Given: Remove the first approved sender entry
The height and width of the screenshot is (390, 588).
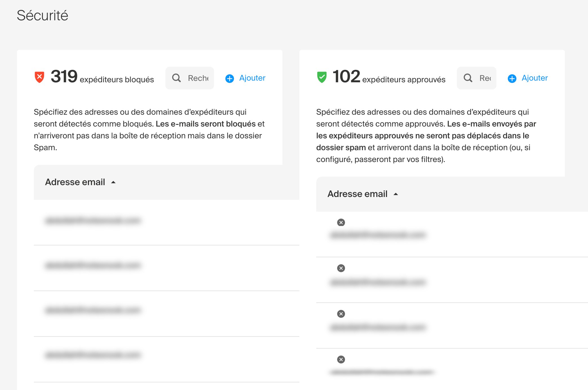Looking at the screenshot, I should pos(341,223).
